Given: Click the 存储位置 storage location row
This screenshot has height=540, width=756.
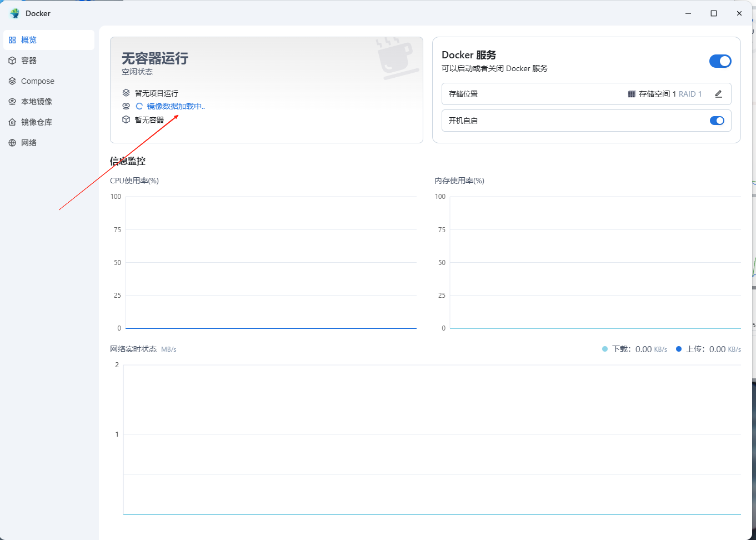Looking at the screenshot, I should [x=586, y=94].
